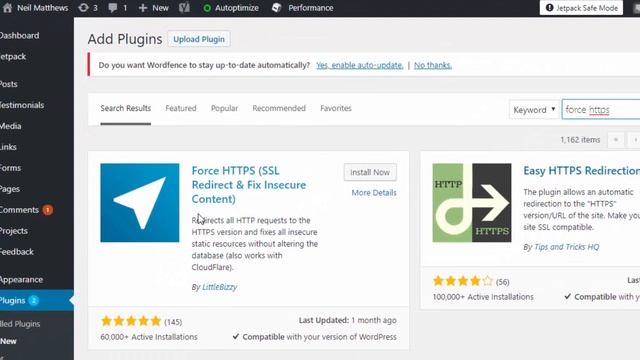This screenshot has width=640, height=360.
Task: View More Details for Force HTTPS
Action: 374,193
